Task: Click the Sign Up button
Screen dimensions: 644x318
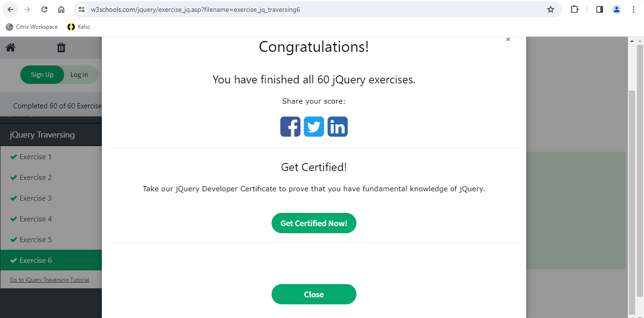Action: point(42,74)
